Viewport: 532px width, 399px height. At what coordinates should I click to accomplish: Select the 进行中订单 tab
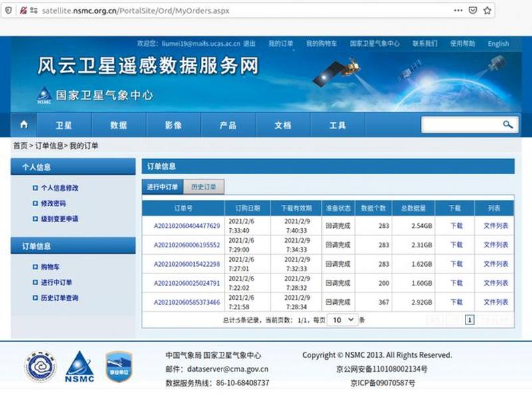click(162, 187)
